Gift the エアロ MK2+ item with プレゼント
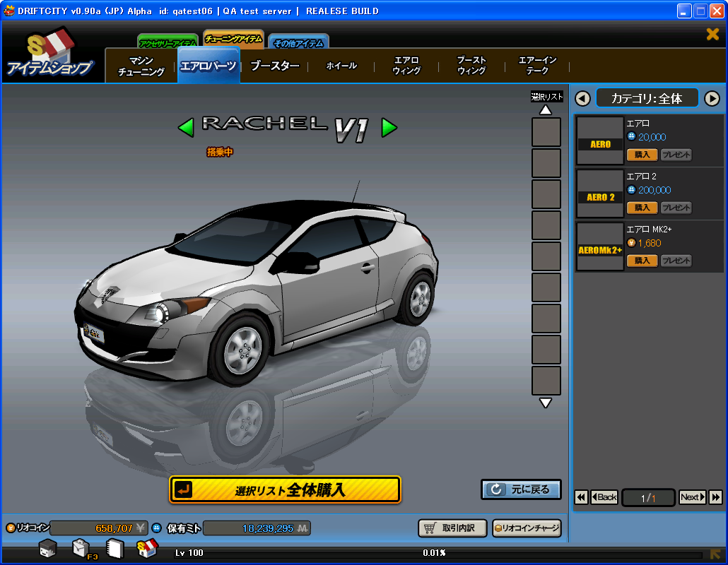The height and width of the screenshot is (565, 728). coord(676,260)
